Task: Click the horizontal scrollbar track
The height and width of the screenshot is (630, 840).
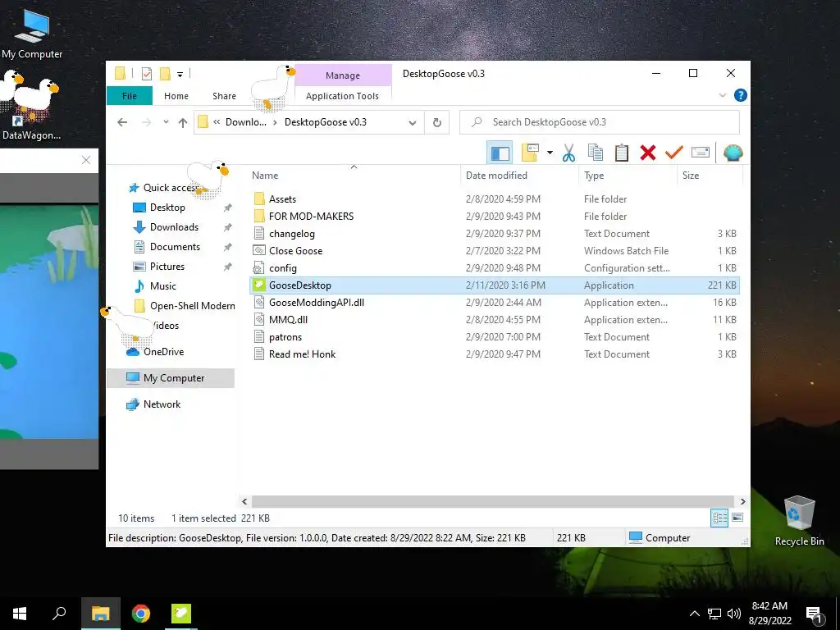Action: coord(493,502)
